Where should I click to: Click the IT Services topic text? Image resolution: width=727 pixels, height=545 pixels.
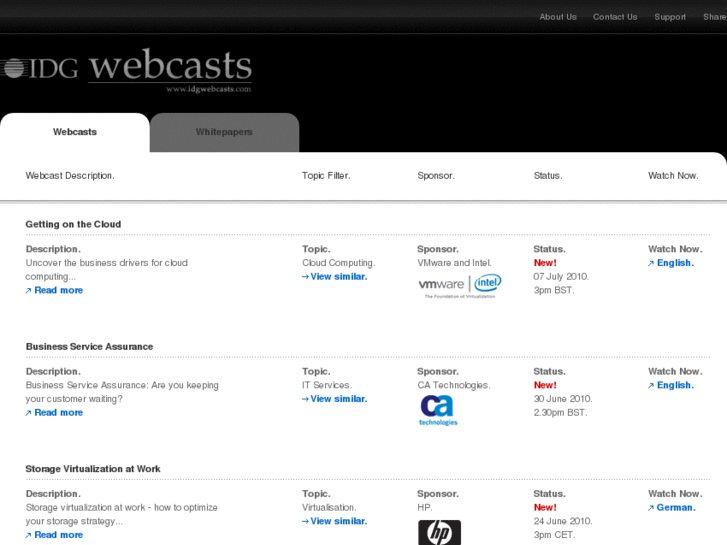coord(327,385)
